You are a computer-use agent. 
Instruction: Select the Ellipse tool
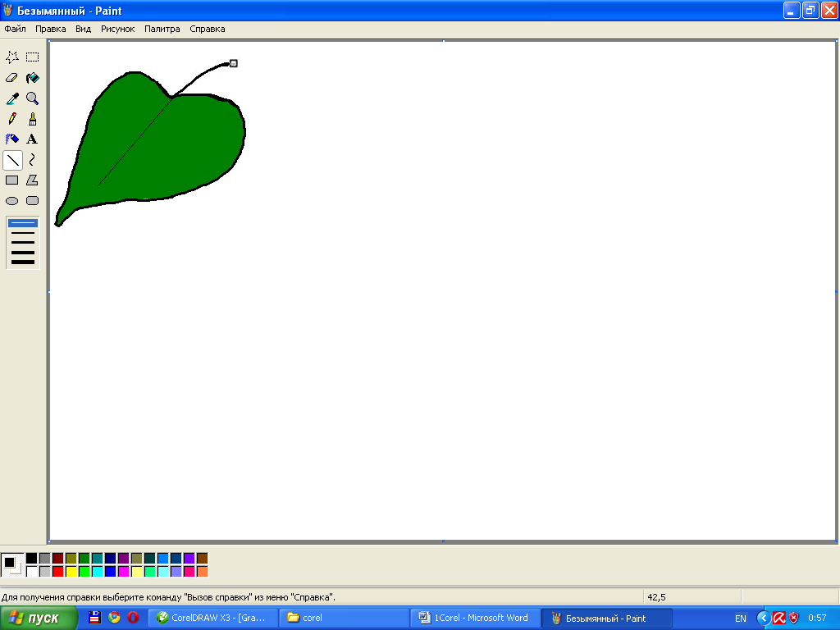(12, 201)
